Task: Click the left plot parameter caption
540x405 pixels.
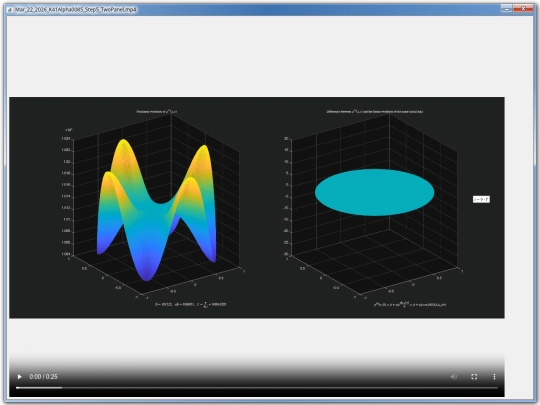Action: 190,304
